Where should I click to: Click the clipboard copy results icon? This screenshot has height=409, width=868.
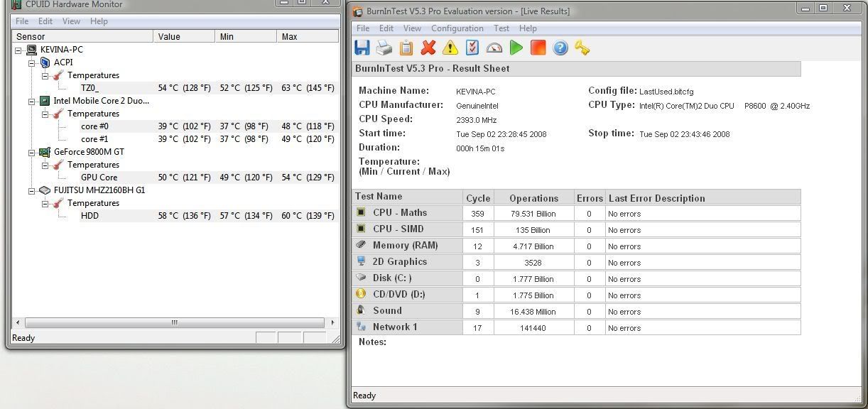[x=406, y=48]
